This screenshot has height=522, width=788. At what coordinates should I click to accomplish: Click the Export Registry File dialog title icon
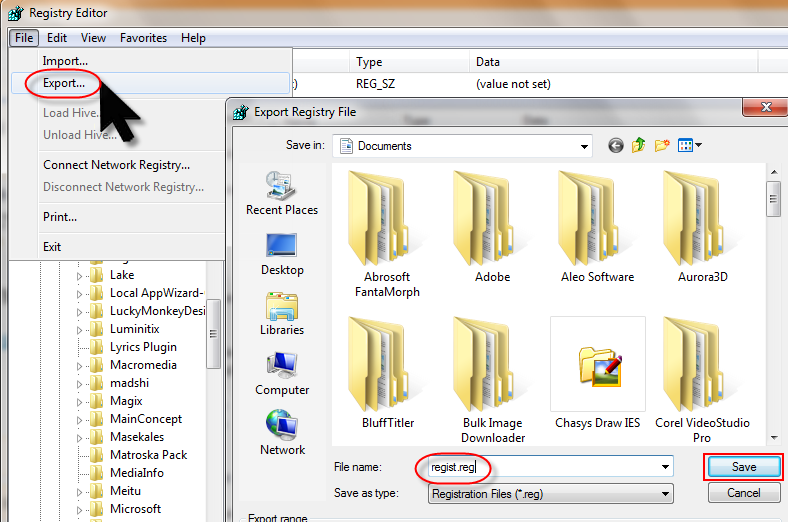pos(241,112)
